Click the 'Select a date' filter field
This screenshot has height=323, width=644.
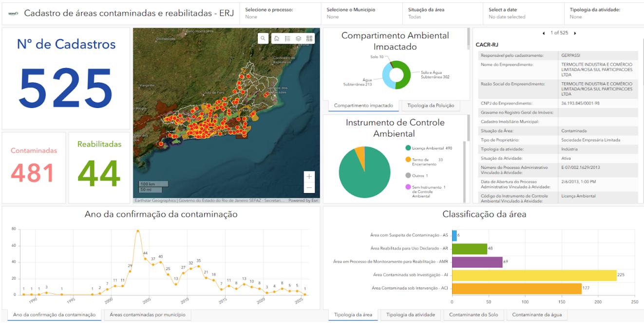click(523, 13)
